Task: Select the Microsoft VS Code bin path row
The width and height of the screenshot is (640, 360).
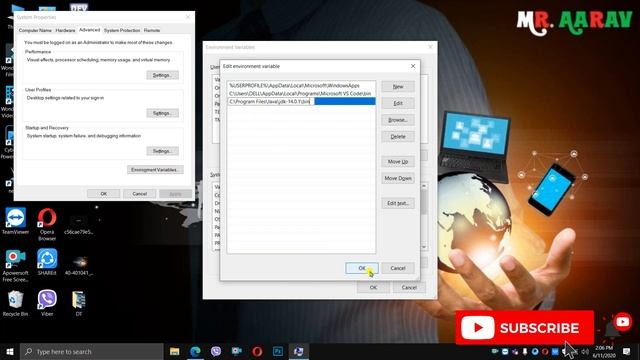Action: (x=301, y=93)
